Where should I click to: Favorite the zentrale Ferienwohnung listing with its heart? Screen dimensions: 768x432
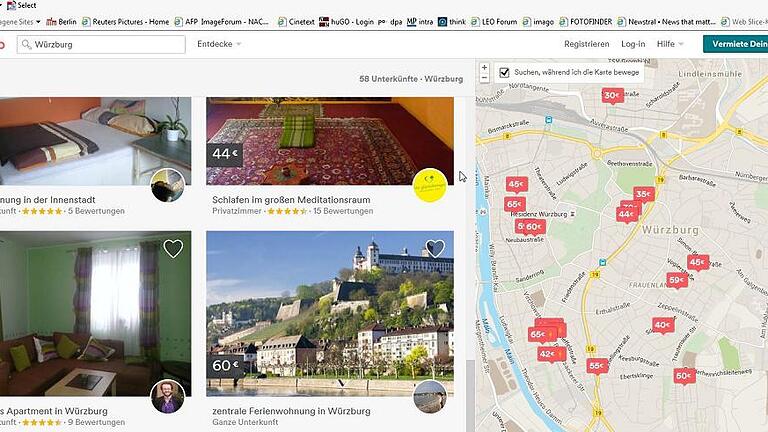pyautogui.click(x=435, y=248)
